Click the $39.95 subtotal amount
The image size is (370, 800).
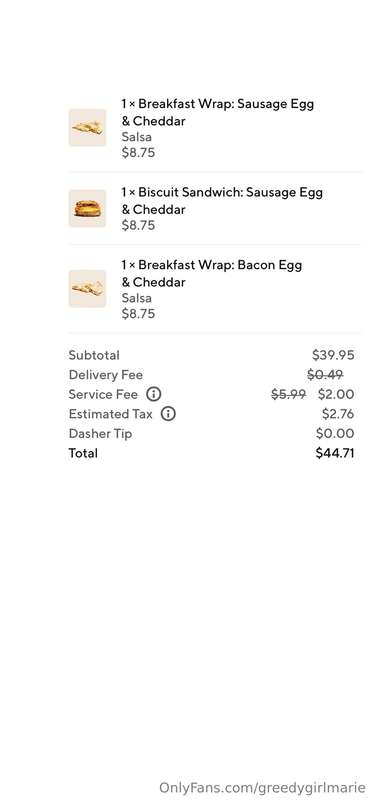[x=333, y=355]
